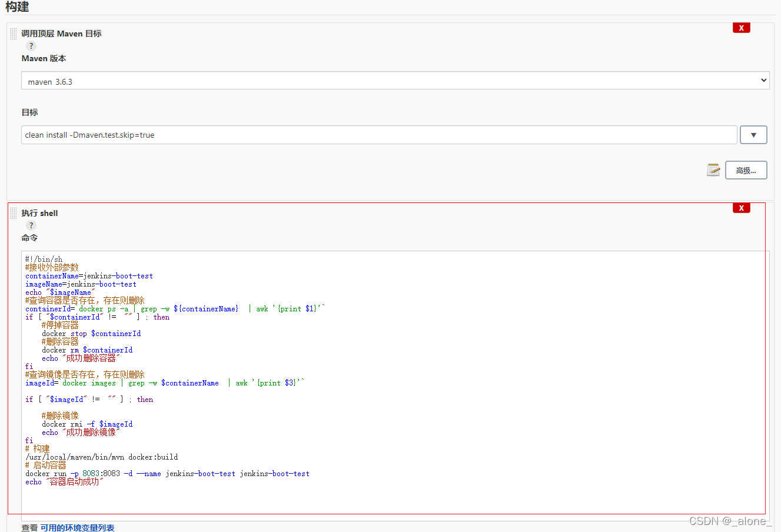Click the #!/bin/sh line in the script

[x=44, y=259]
